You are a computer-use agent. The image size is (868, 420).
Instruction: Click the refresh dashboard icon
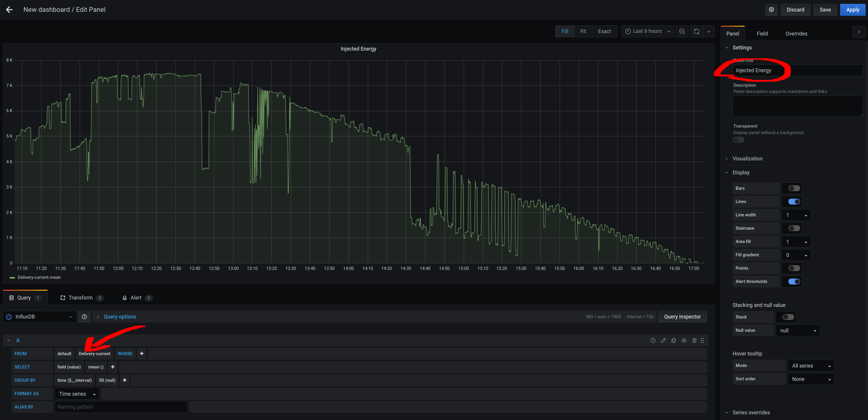pyautogui.click(x=697, y=31)
